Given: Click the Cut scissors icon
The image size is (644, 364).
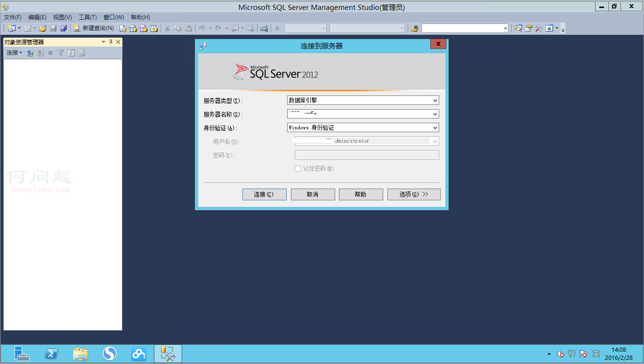Looking at the screenshot, I should [167, 28].
